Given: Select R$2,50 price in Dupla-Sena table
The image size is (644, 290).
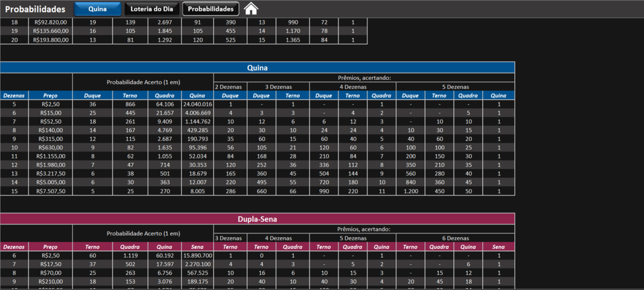Looking at the screenshot, I should (x=50, y=255).
